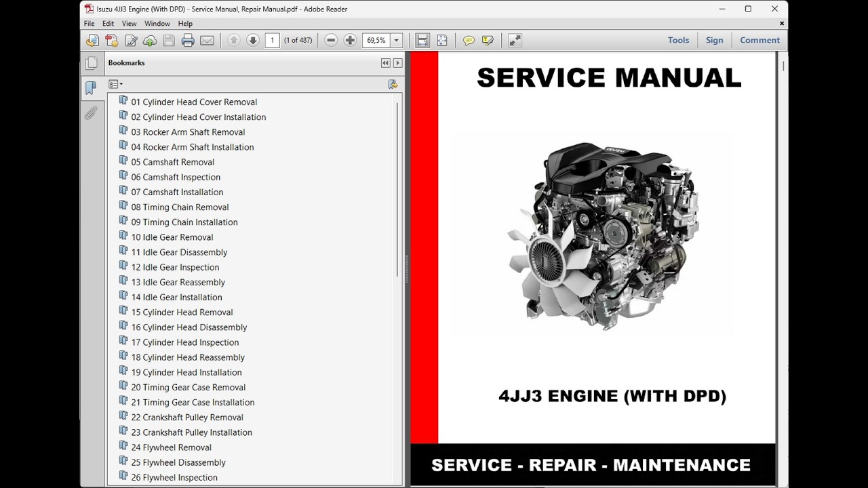Image resolution: width=868 pixels, height=488 pixels.
Task: Zoom out with minus button
Action: (331, 41)
